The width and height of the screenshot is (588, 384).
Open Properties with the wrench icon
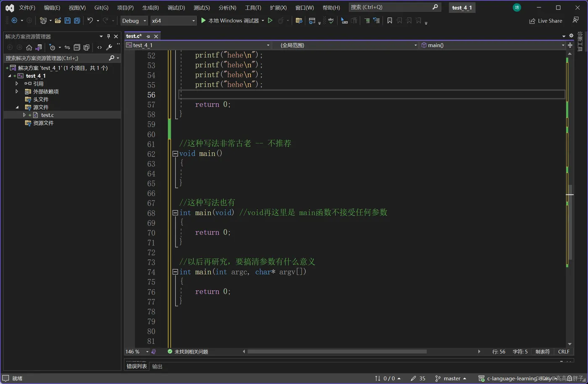tap(109, 47)
